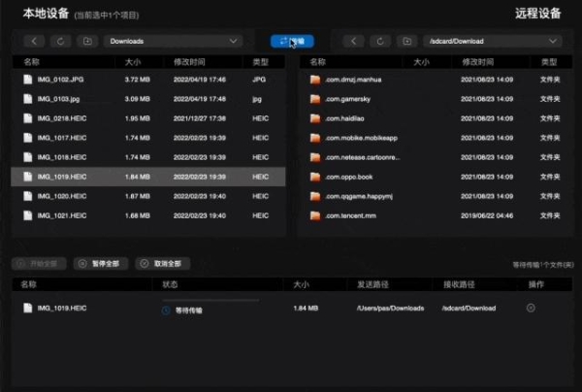
Task: Select remote folder .com.oppo.book
Action: 436,177
